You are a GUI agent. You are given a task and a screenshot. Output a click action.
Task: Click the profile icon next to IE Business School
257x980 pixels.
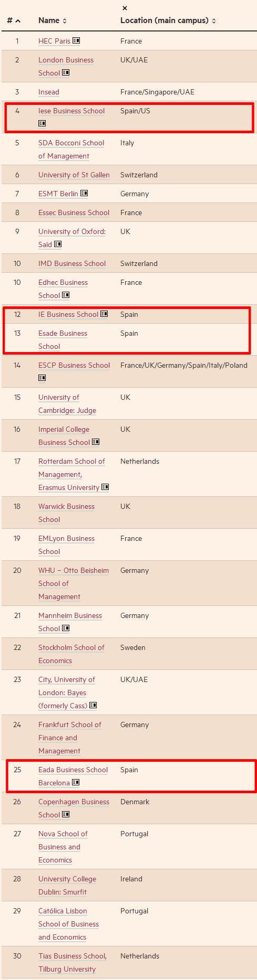point(104,314)
